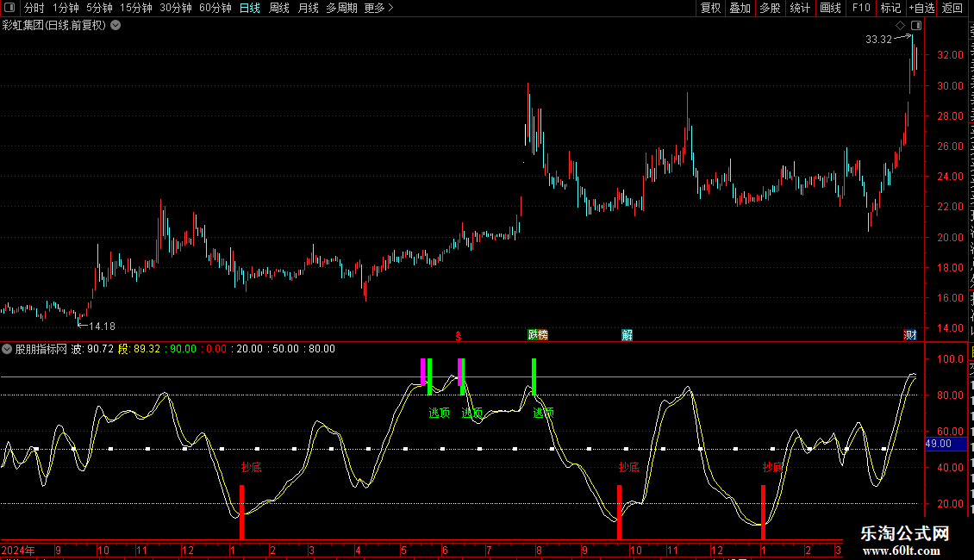
Task: Open 多周期 multi-period view
Action: 341,8
